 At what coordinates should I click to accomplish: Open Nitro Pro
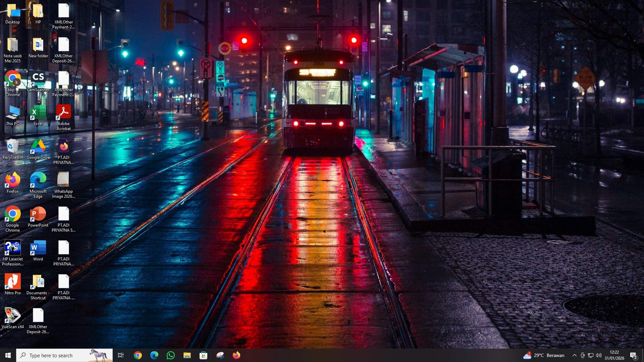12,282
